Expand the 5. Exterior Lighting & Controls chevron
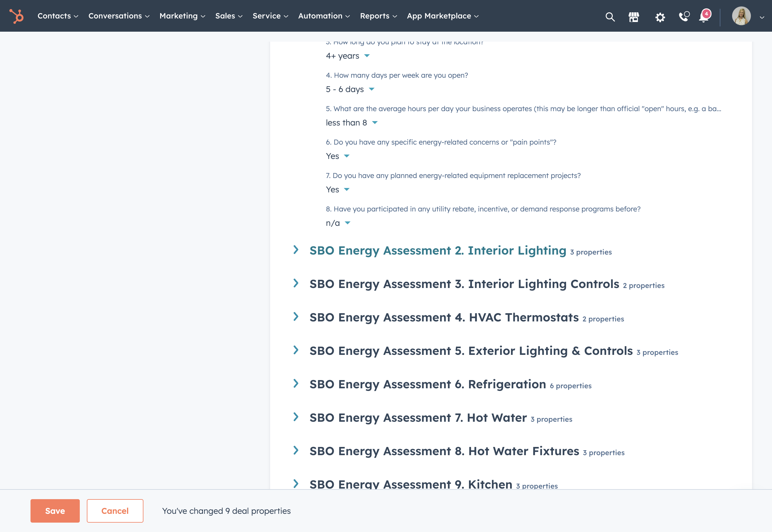772x532 pixels. (x=296, y=350)
